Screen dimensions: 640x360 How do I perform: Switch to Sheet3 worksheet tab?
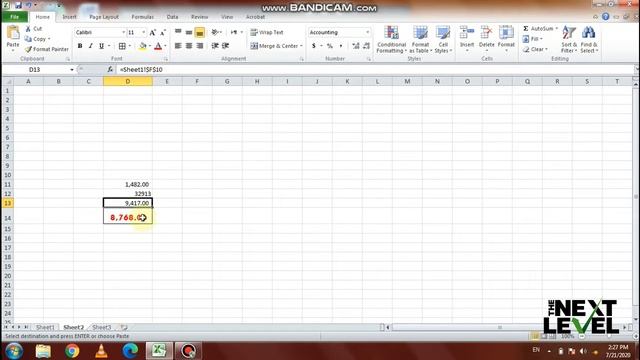(102, 327)
